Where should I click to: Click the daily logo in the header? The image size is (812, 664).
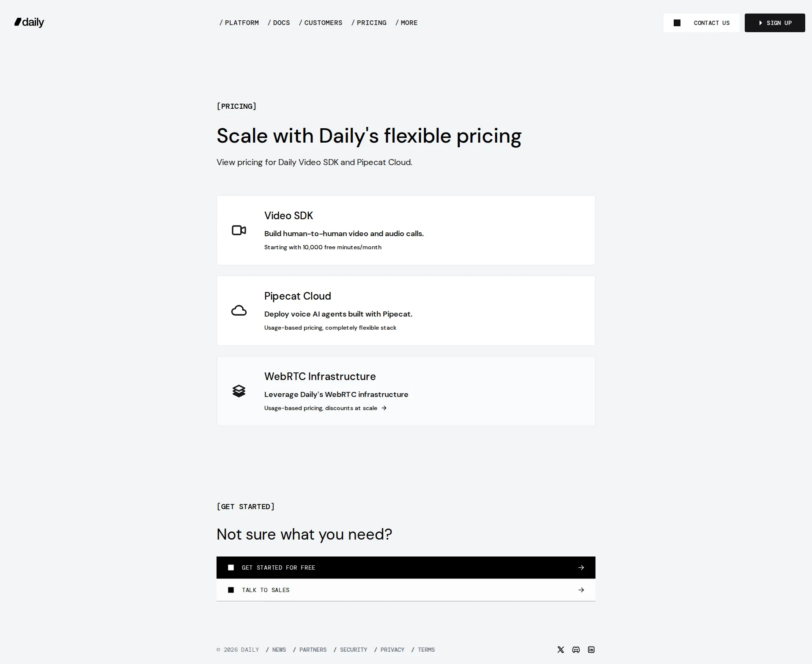pos(29,22)
